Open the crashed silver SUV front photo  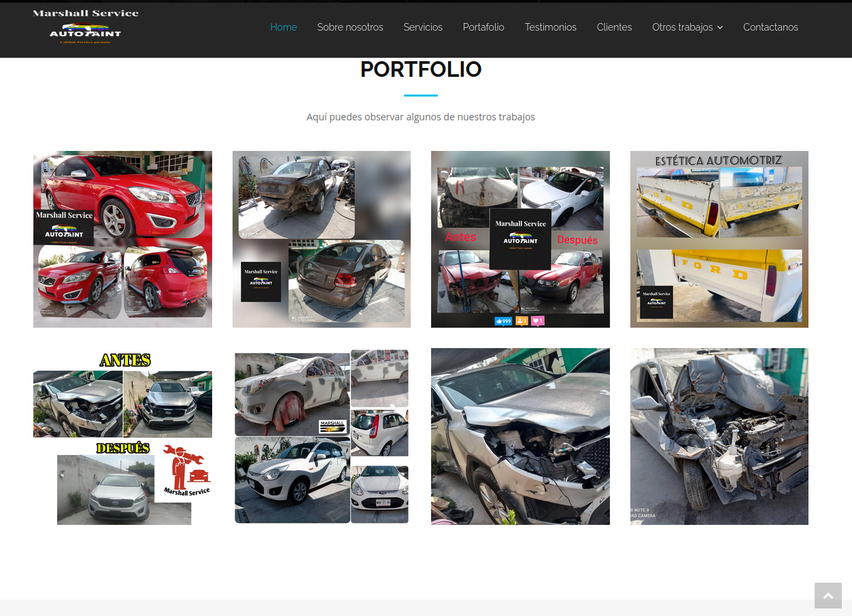(520, 437)
